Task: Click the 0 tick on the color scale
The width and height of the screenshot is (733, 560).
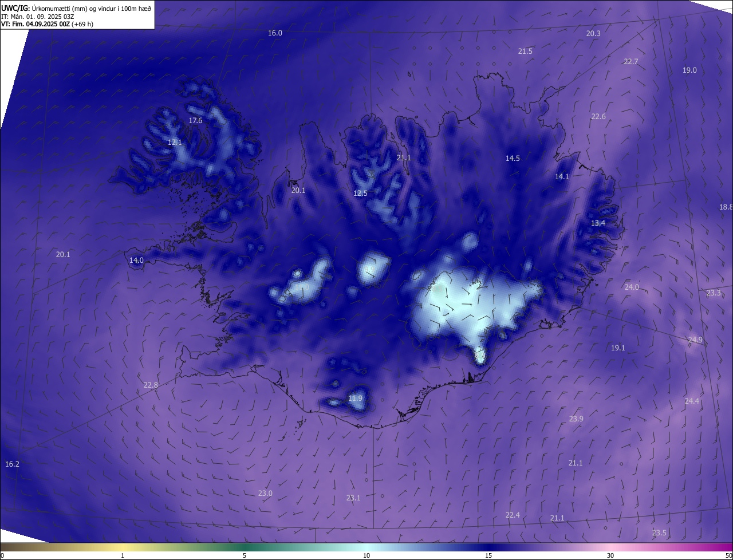Action: click(x=2, y=556)
